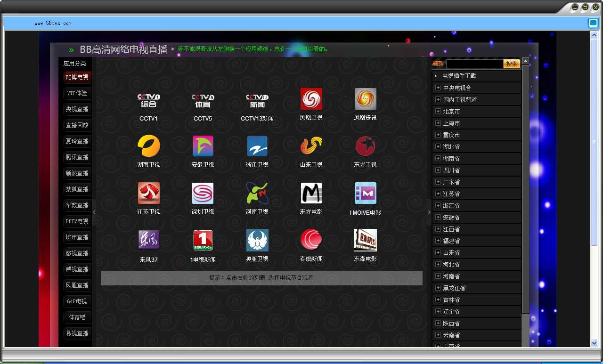
Task: Expand the 江苏省 channel group
Action: [x=477, y=194]
